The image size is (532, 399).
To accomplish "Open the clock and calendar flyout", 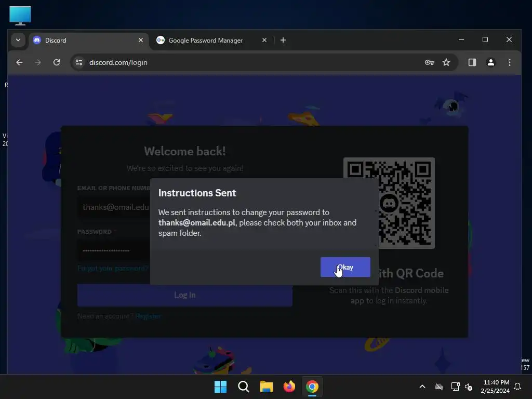I will (x=495, y=387).
